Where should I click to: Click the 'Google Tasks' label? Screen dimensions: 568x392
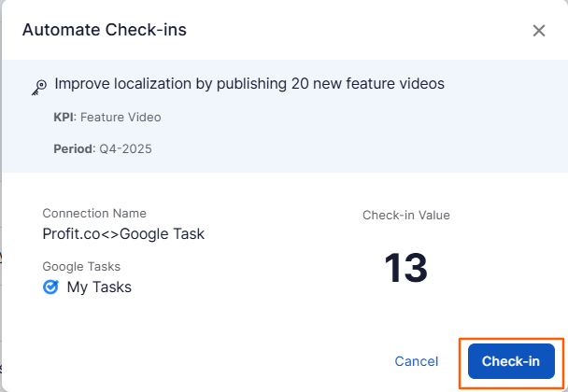pos(81,266)
